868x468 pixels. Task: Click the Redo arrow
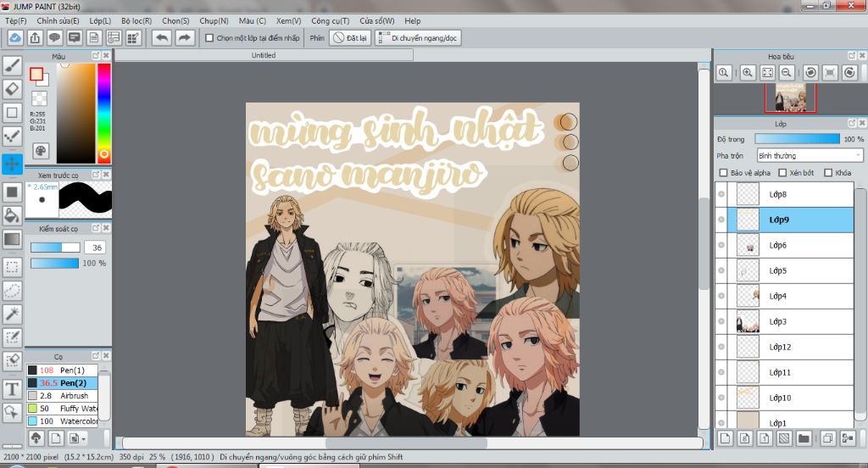click(x=184, y=37)
